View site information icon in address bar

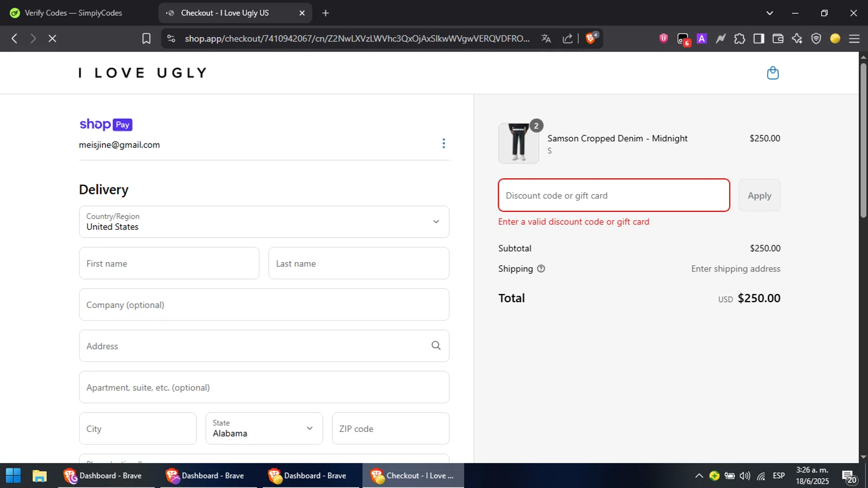(x=171, y=38)
